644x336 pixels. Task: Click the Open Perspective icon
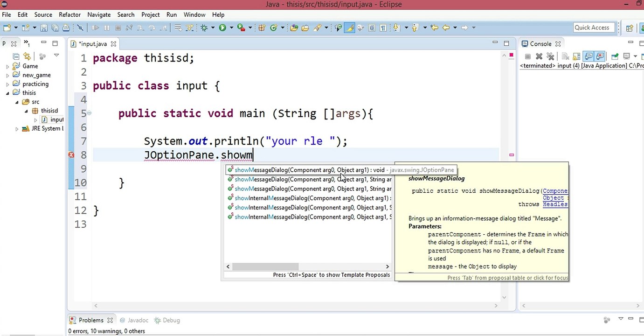630,28
